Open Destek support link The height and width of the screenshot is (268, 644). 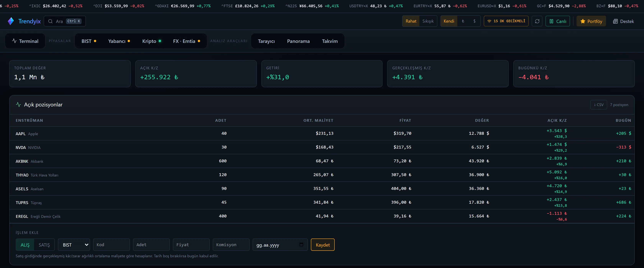pyautogui.click(x=623, y=21)
